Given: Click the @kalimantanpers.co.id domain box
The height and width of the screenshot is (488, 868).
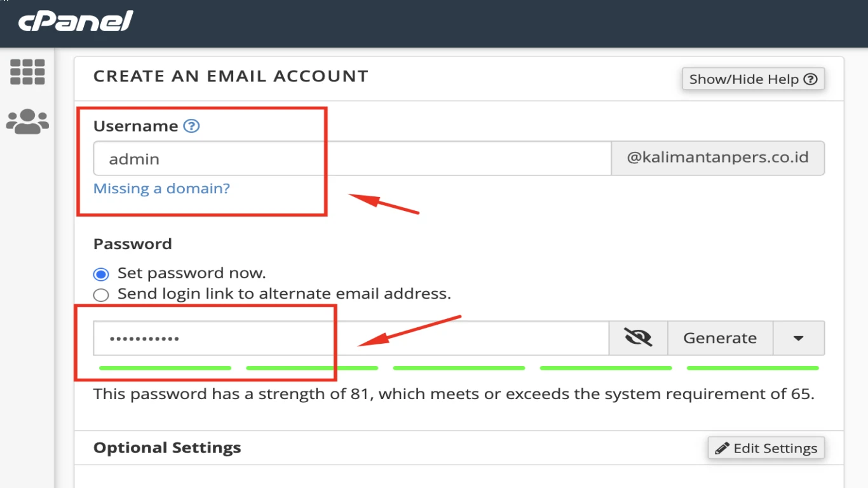Looking at the screenshot, I should (x=718, y=158).
